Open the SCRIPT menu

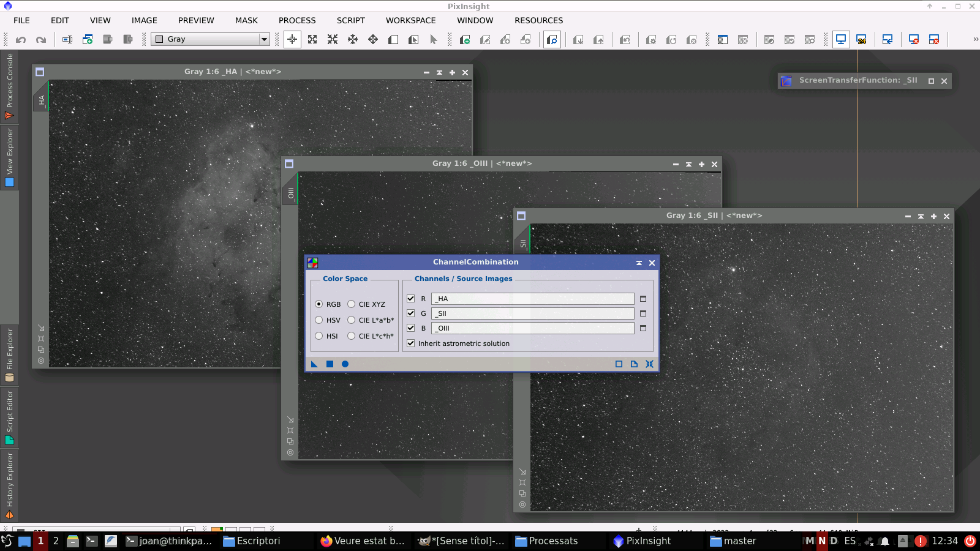[x=350, y=20]
